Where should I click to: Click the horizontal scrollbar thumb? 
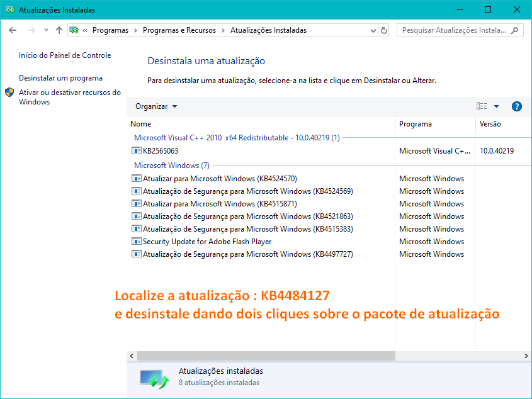coord(266,356)
